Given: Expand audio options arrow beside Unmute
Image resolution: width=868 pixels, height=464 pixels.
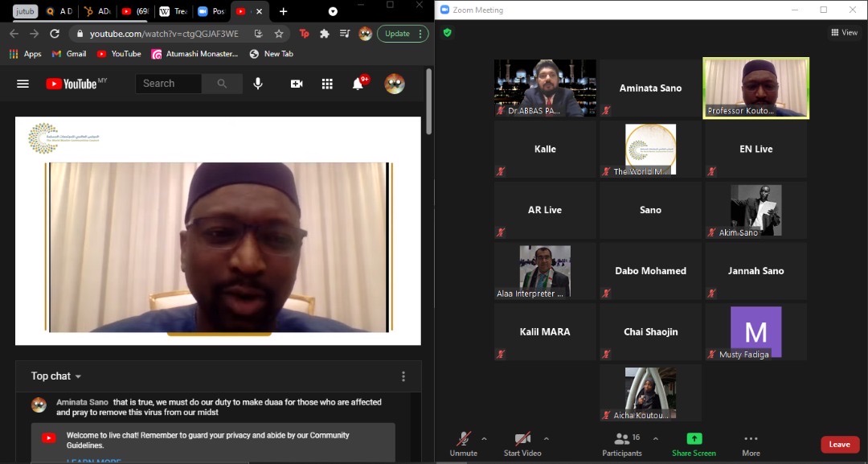Looking at the screenshot, I should coord(484,438).
